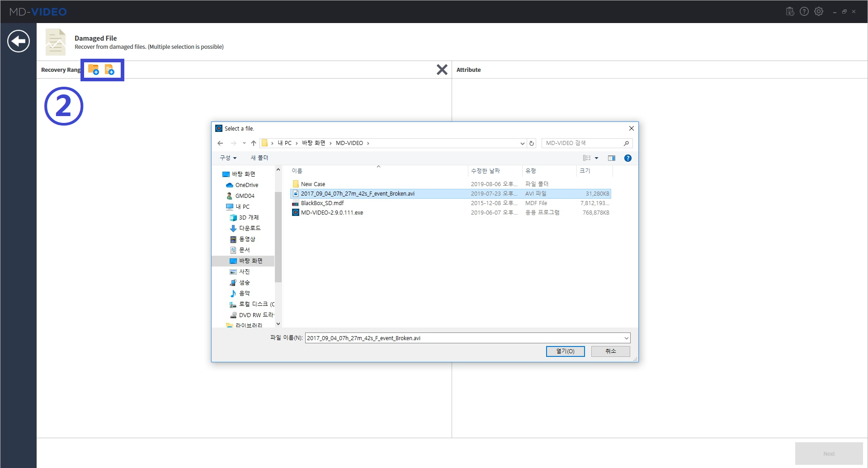Create a folder with 새 폴더 button
Image resolution: width=868 pixels, height=468 pixels.
[259, 158]
